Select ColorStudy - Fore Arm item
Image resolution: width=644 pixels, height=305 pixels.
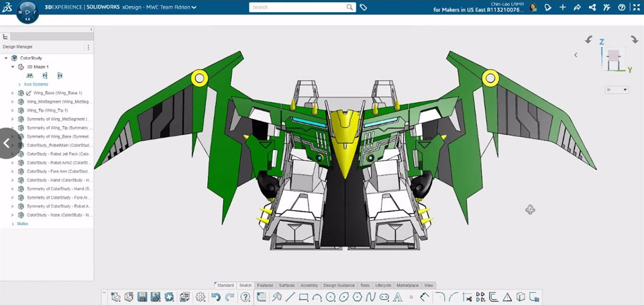click(x=60, y=171)
